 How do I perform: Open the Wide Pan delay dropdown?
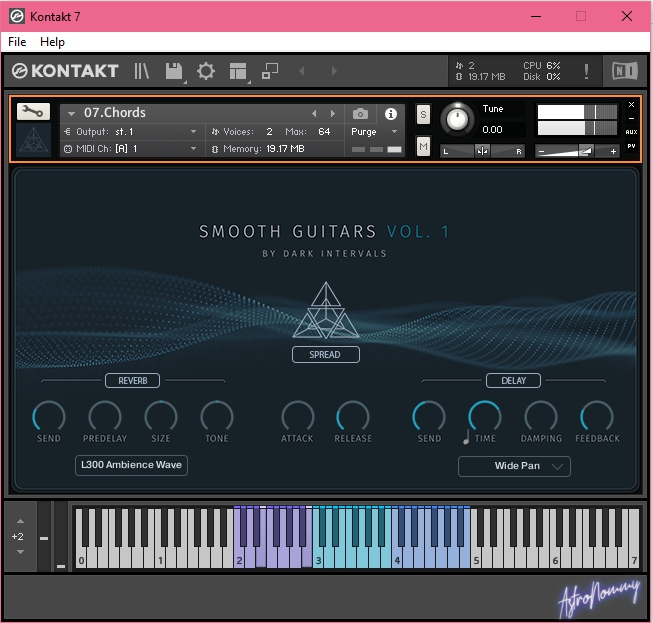514,466
